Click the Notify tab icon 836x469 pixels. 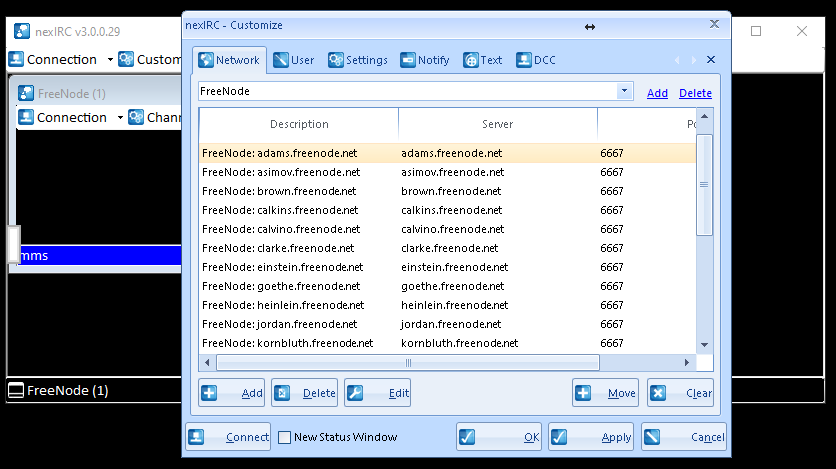point(408,60)
